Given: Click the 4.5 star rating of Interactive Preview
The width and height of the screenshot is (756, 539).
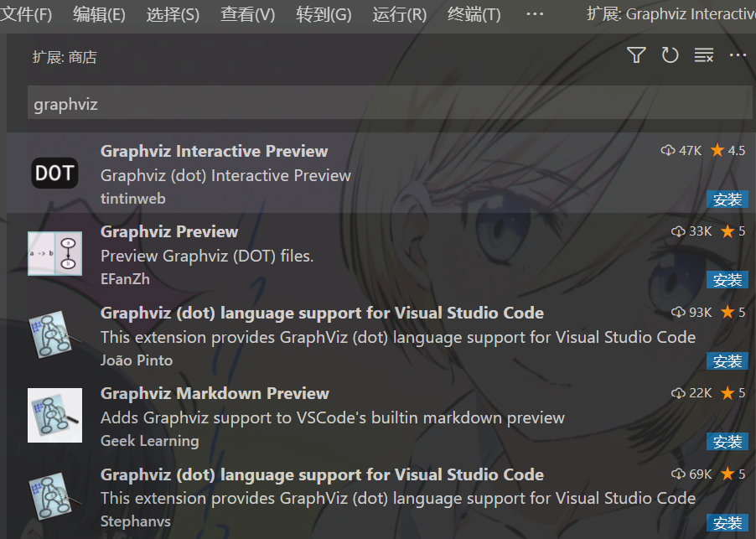Looking at the screenshot, I should (728, 151).
